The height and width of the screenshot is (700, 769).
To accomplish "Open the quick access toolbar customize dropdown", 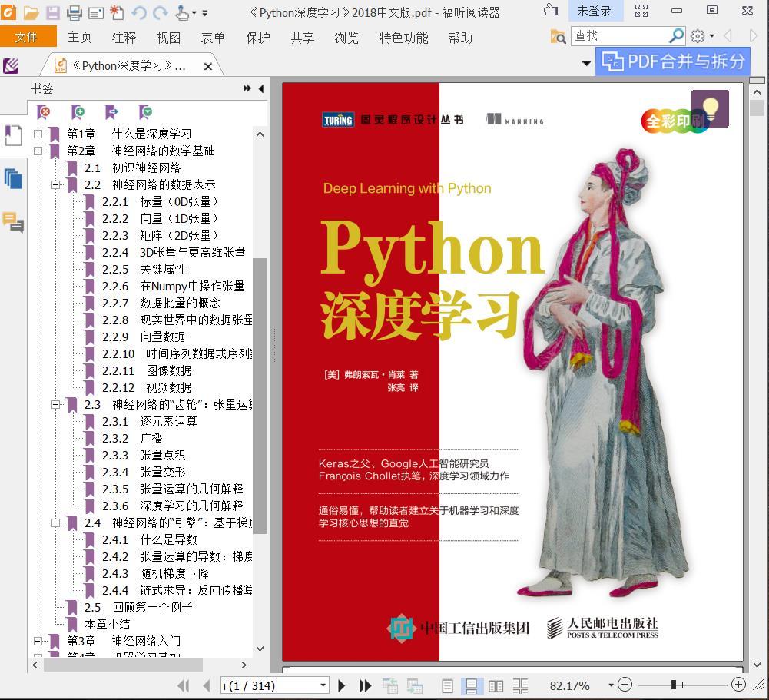I will pos(205,13).
